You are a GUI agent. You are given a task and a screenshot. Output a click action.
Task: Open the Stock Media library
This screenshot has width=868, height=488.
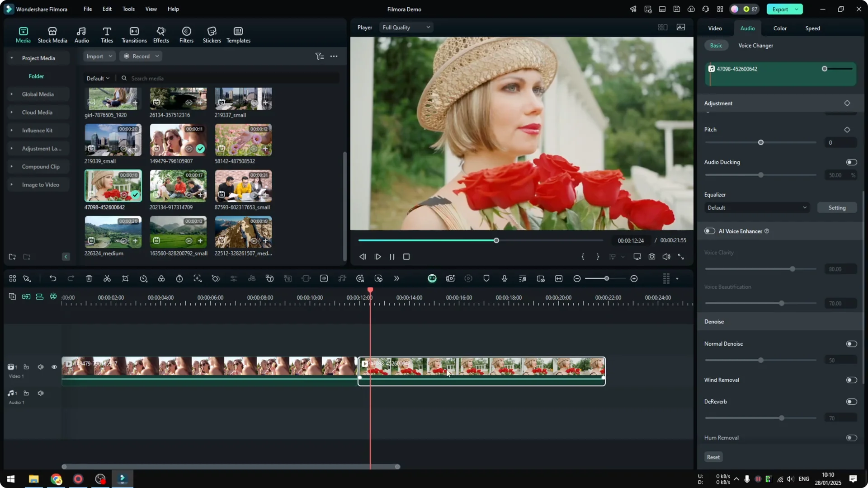(x=52, y=34)
